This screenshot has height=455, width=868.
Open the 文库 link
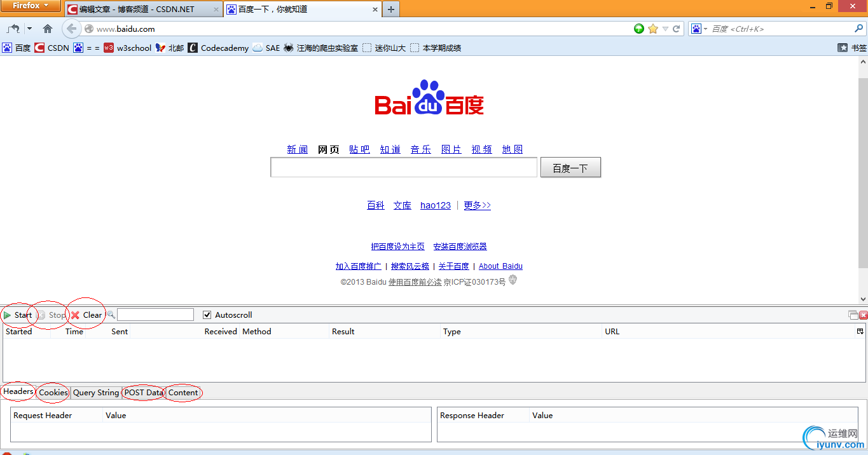403,205
